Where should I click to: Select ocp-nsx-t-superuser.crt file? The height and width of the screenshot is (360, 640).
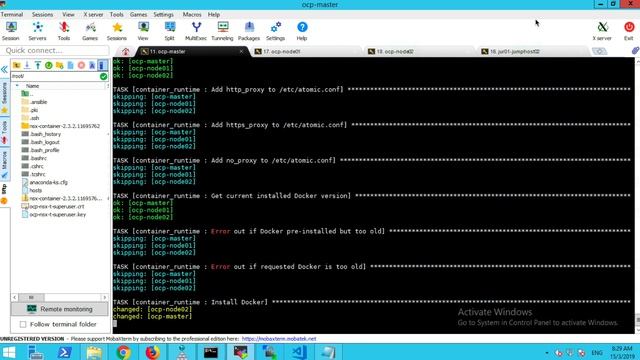[x=53, y=207]
